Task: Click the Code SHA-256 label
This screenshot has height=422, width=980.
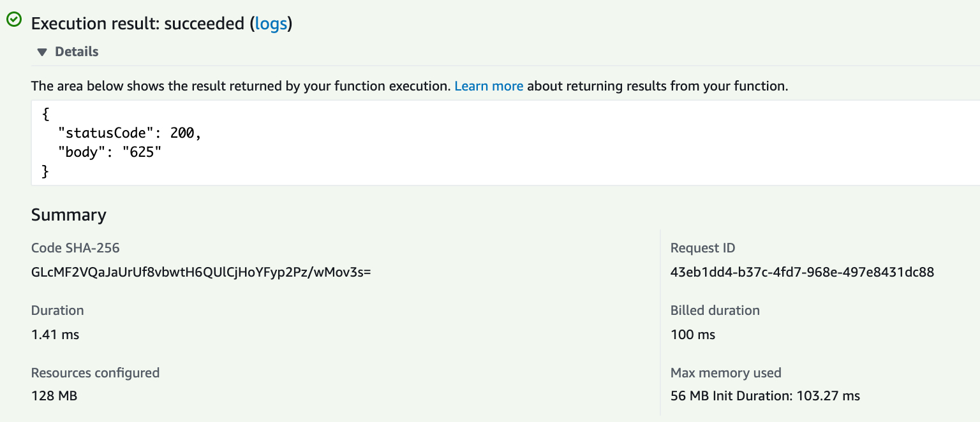Action: pyautogui.click(x=75, y=248)
